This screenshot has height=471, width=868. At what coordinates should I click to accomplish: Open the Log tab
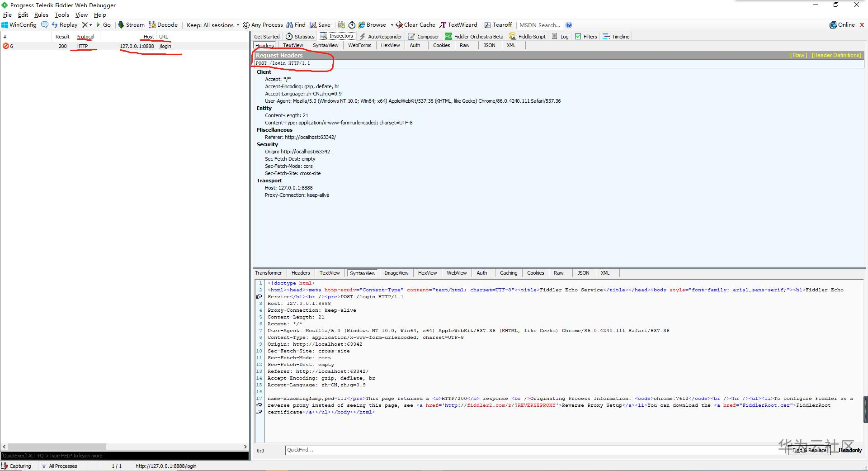pyautogui.click(x=560, y=37)
